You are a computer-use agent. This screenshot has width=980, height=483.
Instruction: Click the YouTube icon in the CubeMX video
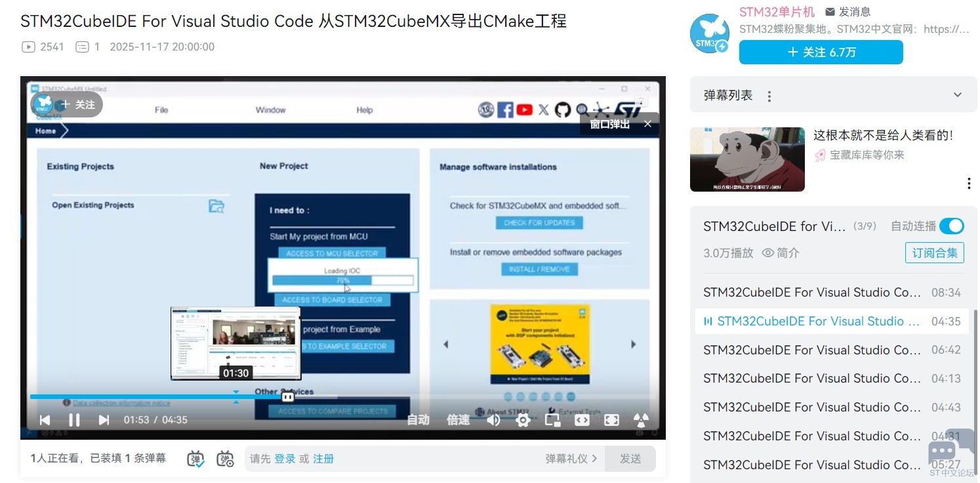tap(524, 110)
